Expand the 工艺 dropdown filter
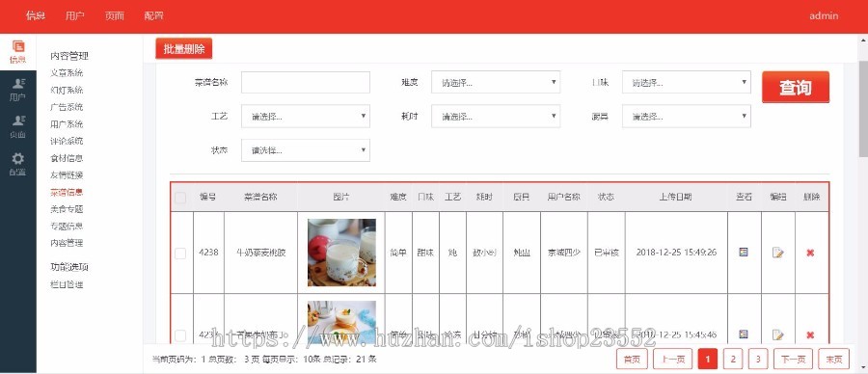 click(x=306, y=117)
